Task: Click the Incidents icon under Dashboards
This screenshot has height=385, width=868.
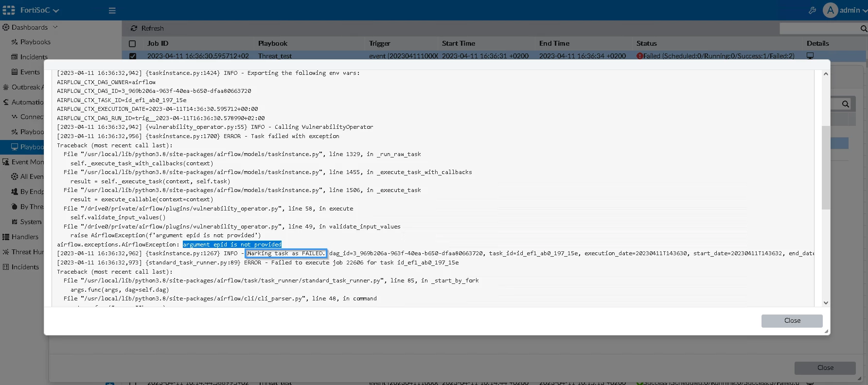Action: click(x=15, y=57)
